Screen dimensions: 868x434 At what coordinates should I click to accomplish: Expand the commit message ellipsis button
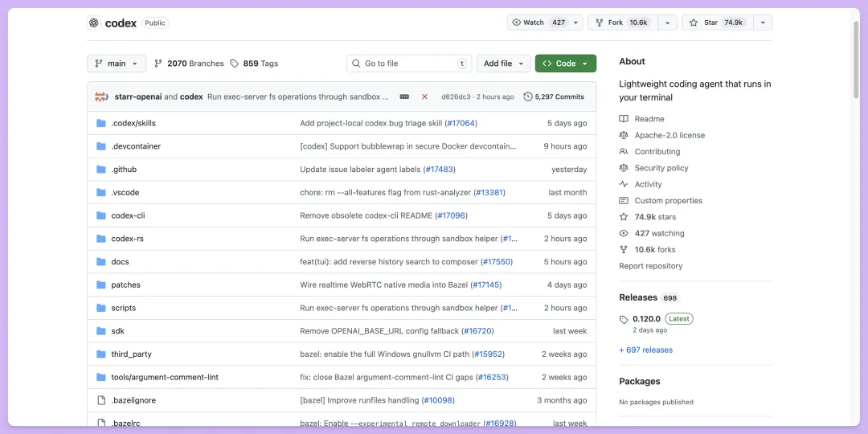coord(404,96)
